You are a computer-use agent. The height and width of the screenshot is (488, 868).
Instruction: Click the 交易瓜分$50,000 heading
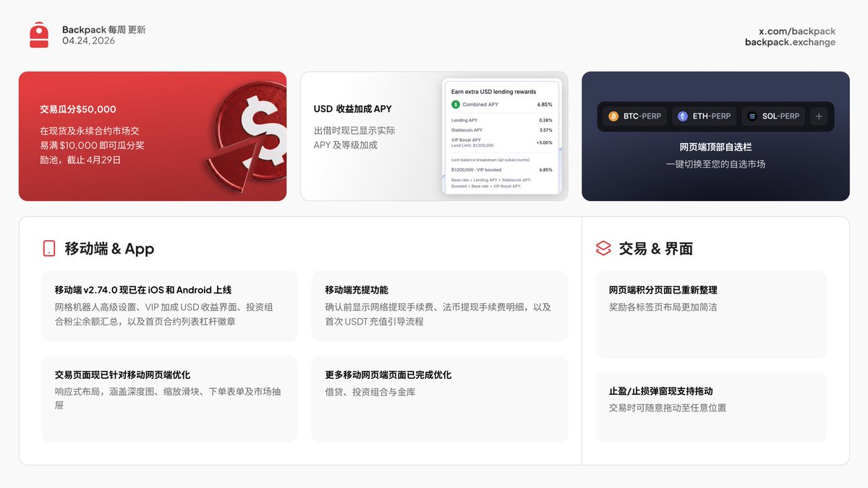[78, 109]
